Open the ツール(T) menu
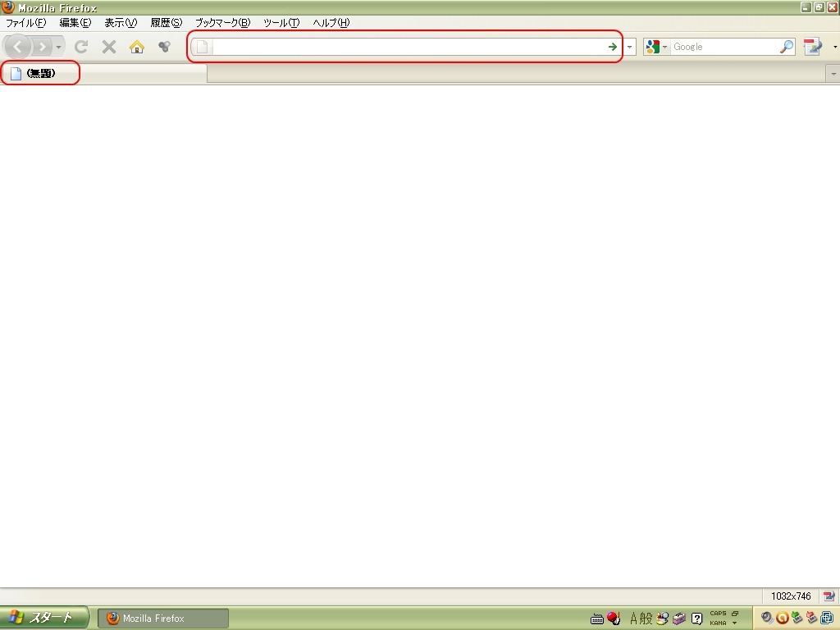 pyautogui.click(x=281, y=23)
